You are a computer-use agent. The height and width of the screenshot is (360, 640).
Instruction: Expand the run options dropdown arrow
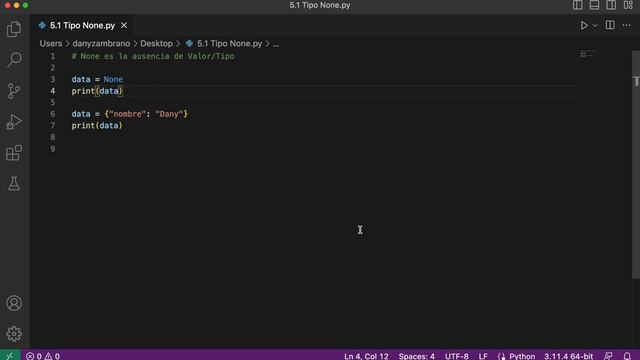click(595, 25)
